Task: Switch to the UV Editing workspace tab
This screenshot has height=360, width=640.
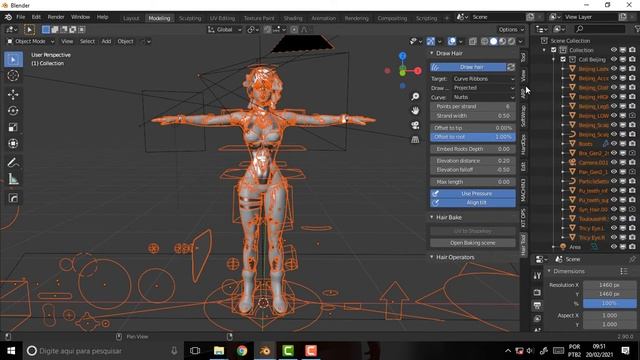Action: pos(222,18)
